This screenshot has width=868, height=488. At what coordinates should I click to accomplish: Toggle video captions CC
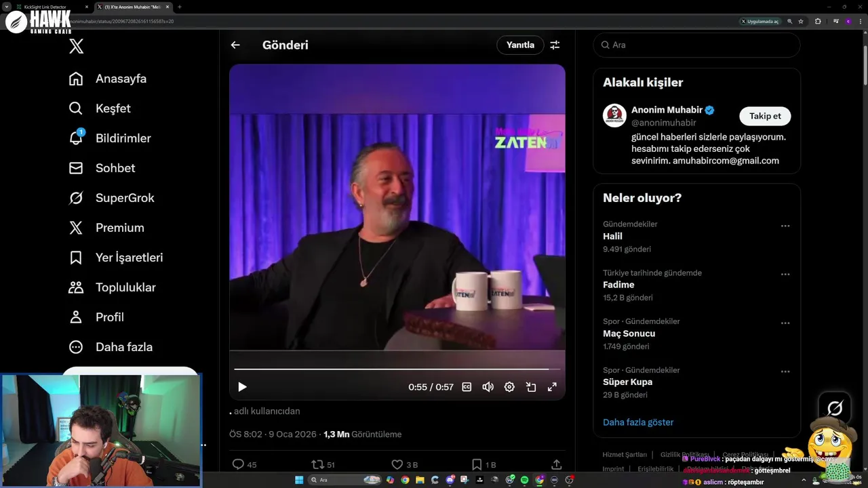pyautogui.click(x=467, y=387)
